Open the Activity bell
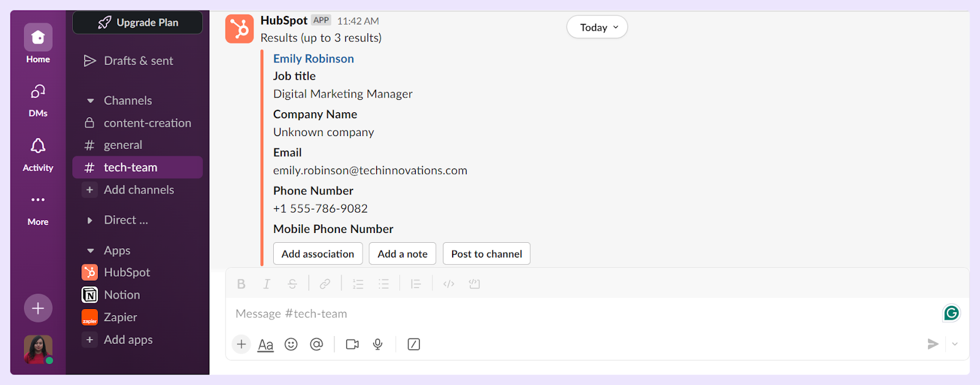Viewport: 980px width, 385px height. 38,154
